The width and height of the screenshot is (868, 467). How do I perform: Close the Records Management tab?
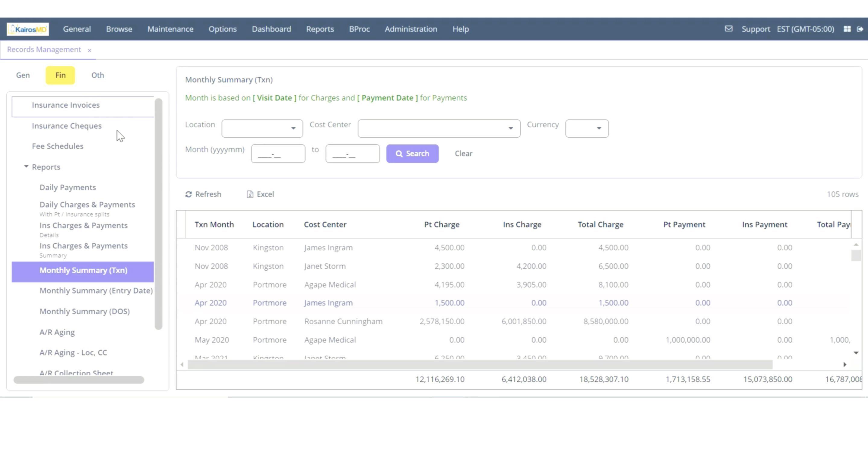click(x=89, y=51)
